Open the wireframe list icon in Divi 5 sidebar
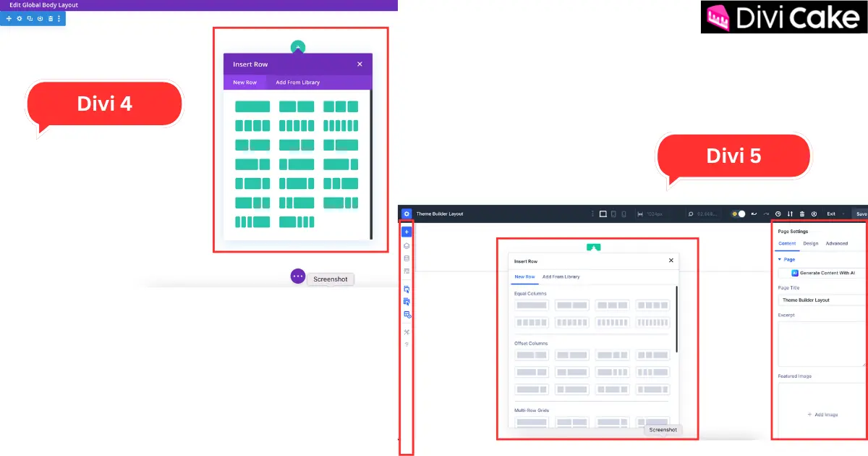Screen dimensions: 868x456 [407, 271]
